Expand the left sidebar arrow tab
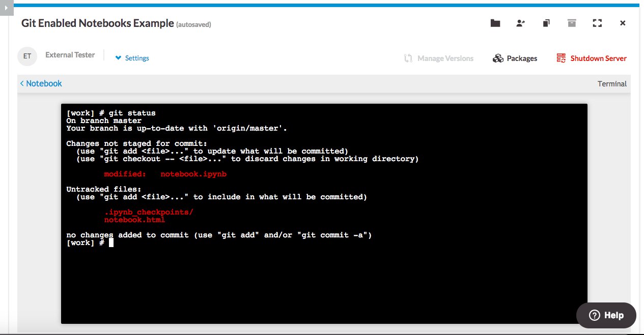644x335 pixels. tap(6, 8)
